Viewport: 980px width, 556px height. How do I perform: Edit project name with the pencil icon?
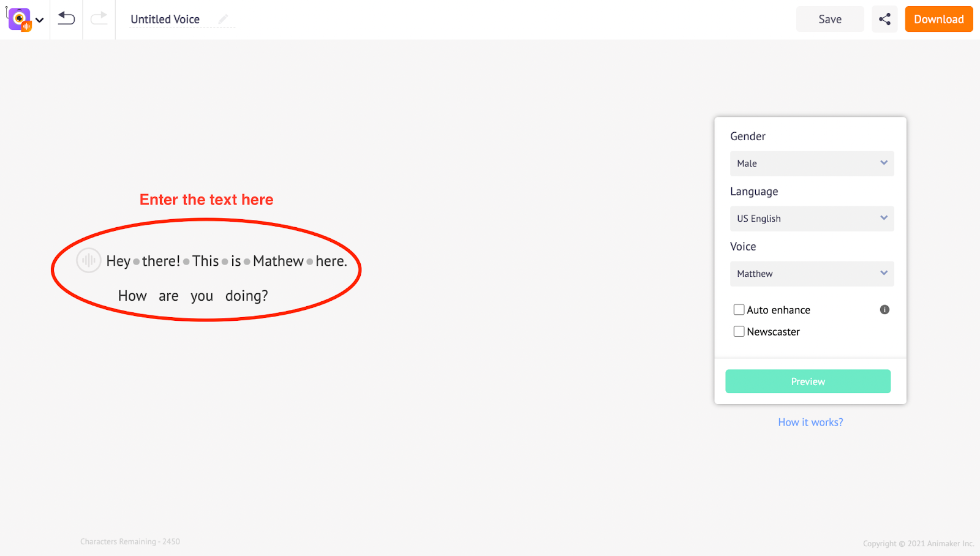pyautogui.click(x=224, y=20)
